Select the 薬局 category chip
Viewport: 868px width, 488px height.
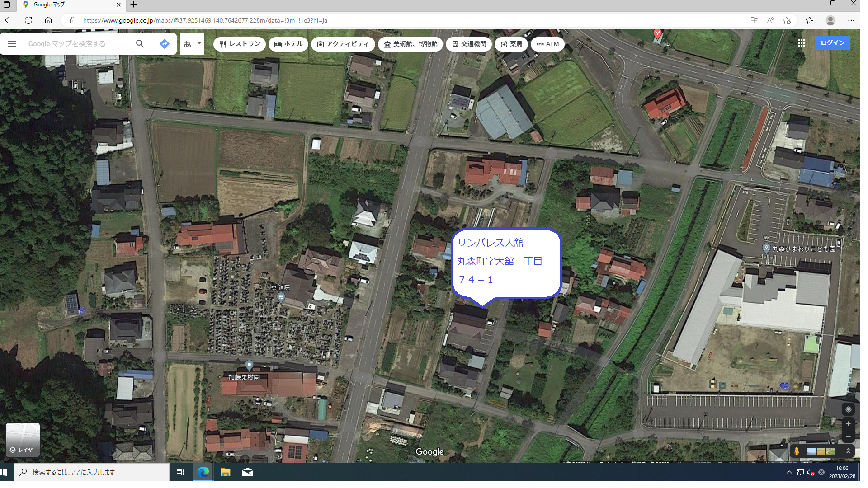511,44
